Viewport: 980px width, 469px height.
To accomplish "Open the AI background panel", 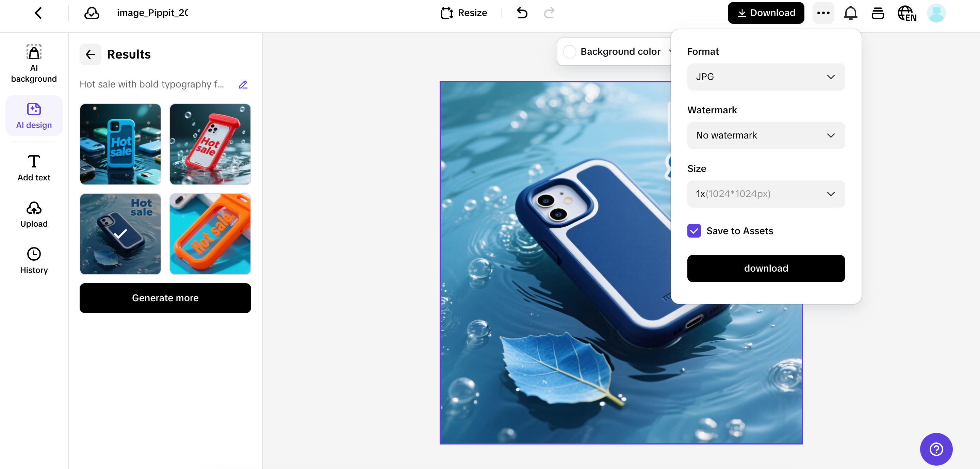I will [x=34, y=63].
